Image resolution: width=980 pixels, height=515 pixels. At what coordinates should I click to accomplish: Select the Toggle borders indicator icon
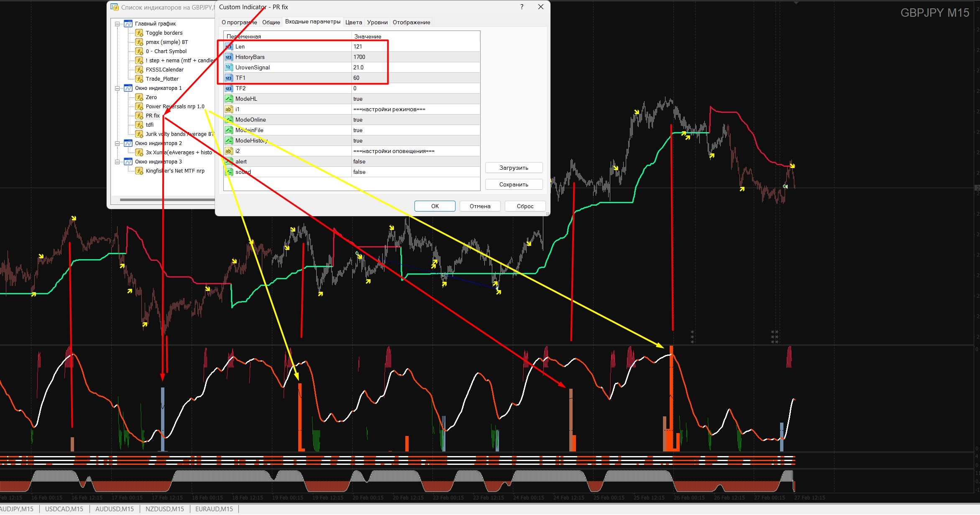tap(139, 33)
